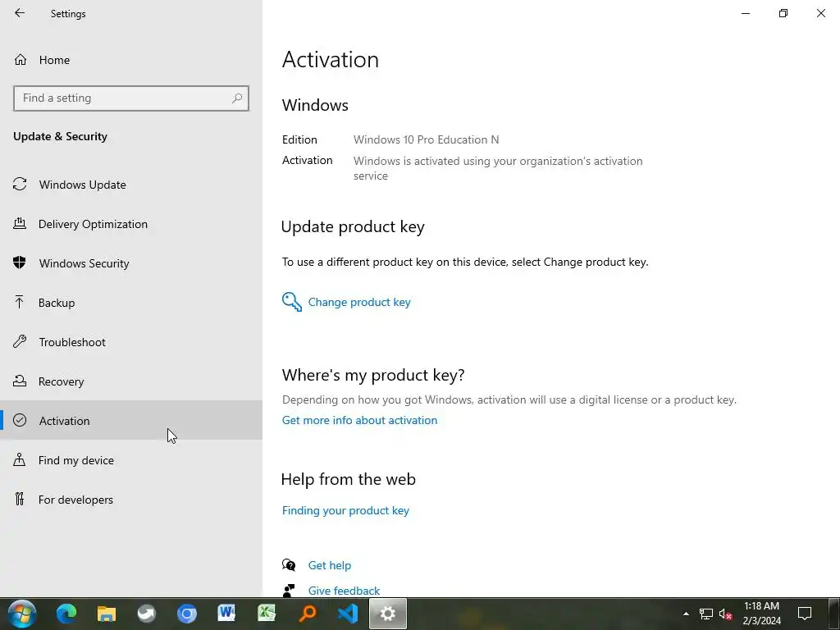Click the Windows Update refresh arrows icon
Viewport: 840px width, 630px height.
(20, 185)
